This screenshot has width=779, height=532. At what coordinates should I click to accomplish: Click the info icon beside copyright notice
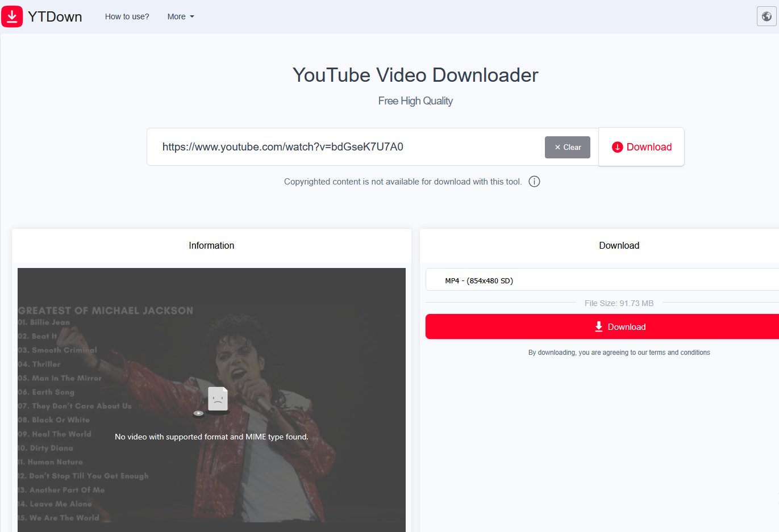pyautogui.click(x=534, y=182)
